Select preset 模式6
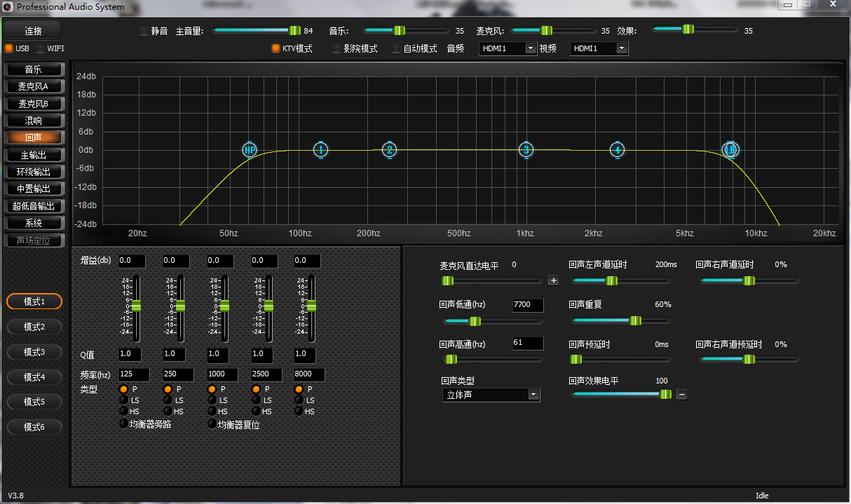This screenshot has width=851, height=504. click(34, 427)
